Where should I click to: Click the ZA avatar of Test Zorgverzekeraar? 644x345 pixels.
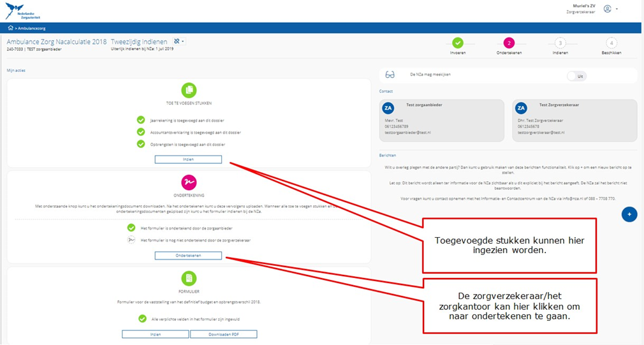[x=521, y=108]
